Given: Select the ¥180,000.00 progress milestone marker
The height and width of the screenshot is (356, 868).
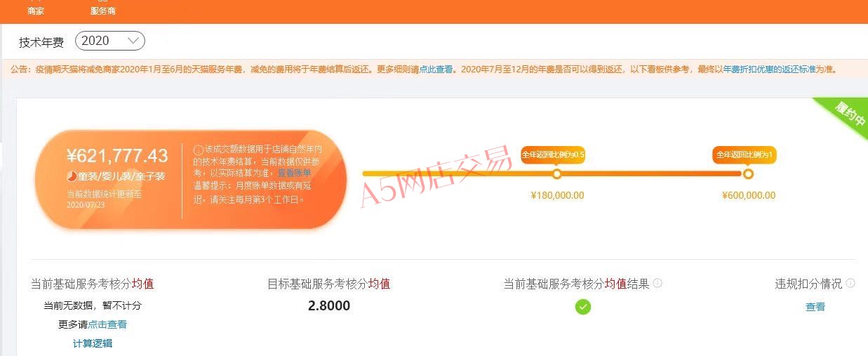Looking at the screenshot, I should click(557, 174).
